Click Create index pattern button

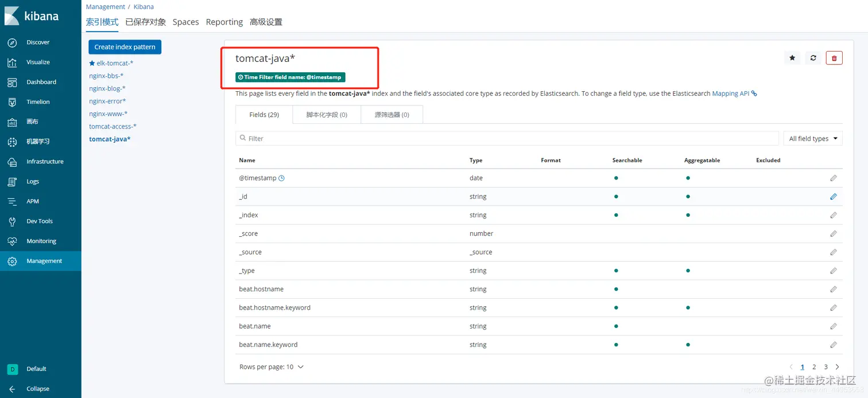click(125, 47)
